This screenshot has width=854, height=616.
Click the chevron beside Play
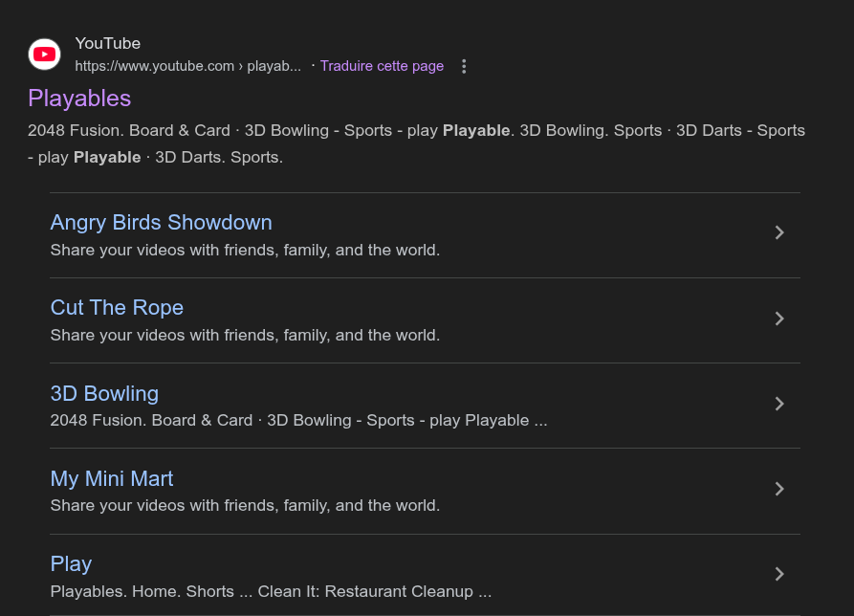coord(779,574)
